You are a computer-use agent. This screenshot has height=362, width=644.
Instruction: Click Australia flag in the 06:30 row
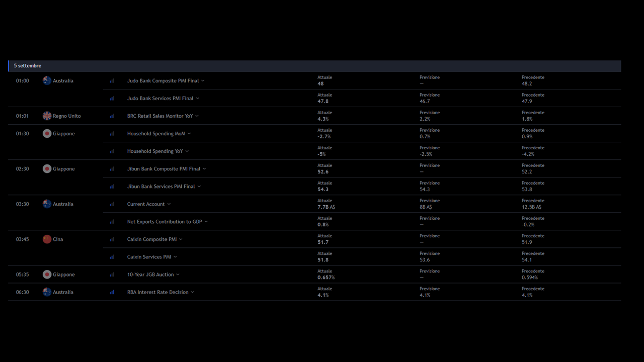coord(47,292)
